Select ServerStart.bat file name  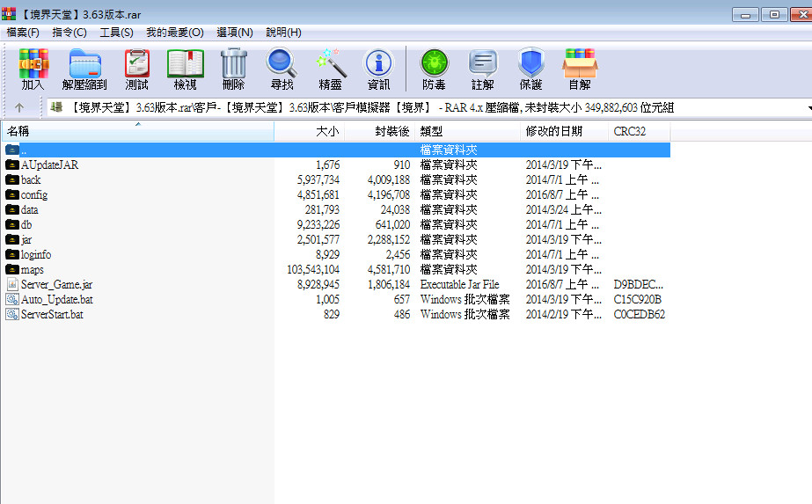click(x=52, y=314)
